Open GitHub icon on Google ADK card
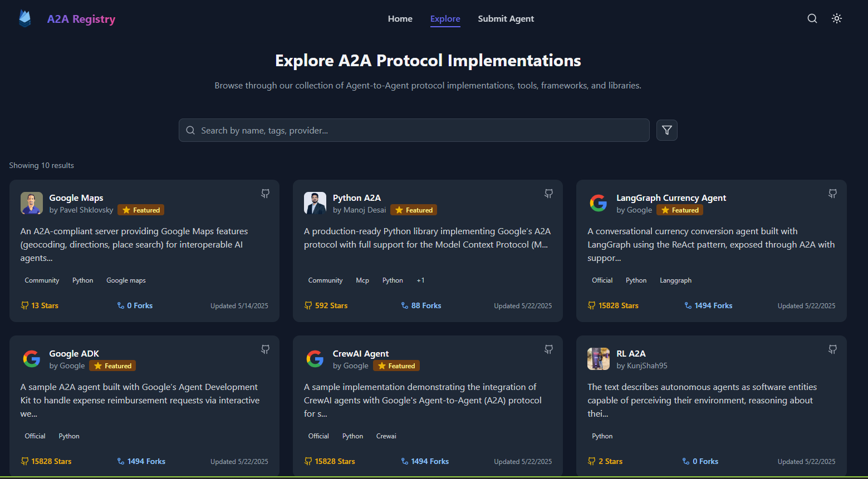Screen dimensions: 868x479 click(x=266, y=349)
